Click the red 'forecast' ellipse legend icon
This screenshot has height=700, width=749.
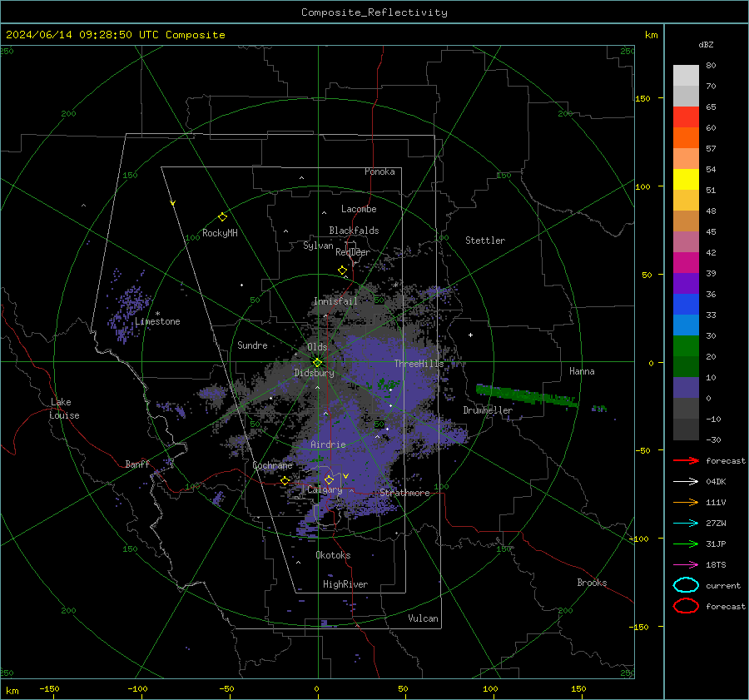(686, 606)
